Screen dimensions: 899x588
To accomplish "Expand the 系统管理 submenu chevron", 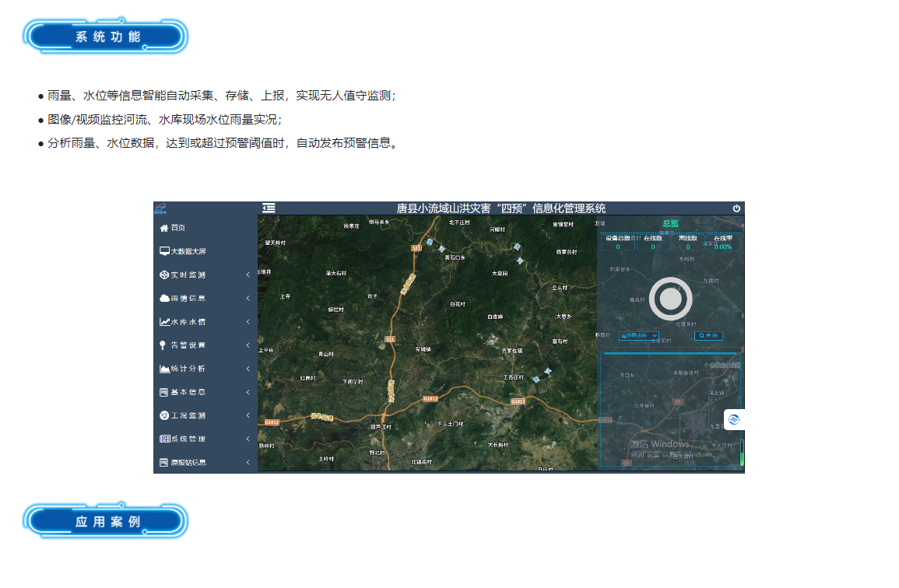I will point(248,439).
